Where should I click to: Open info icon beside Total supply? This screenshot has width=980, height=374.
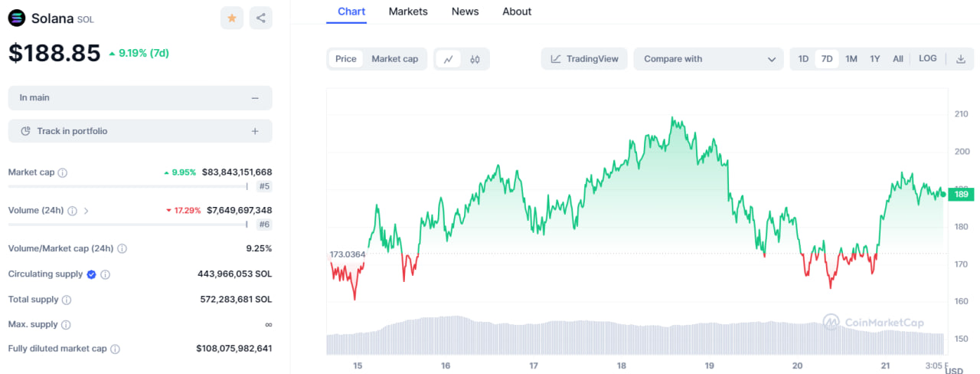[67, 300]
